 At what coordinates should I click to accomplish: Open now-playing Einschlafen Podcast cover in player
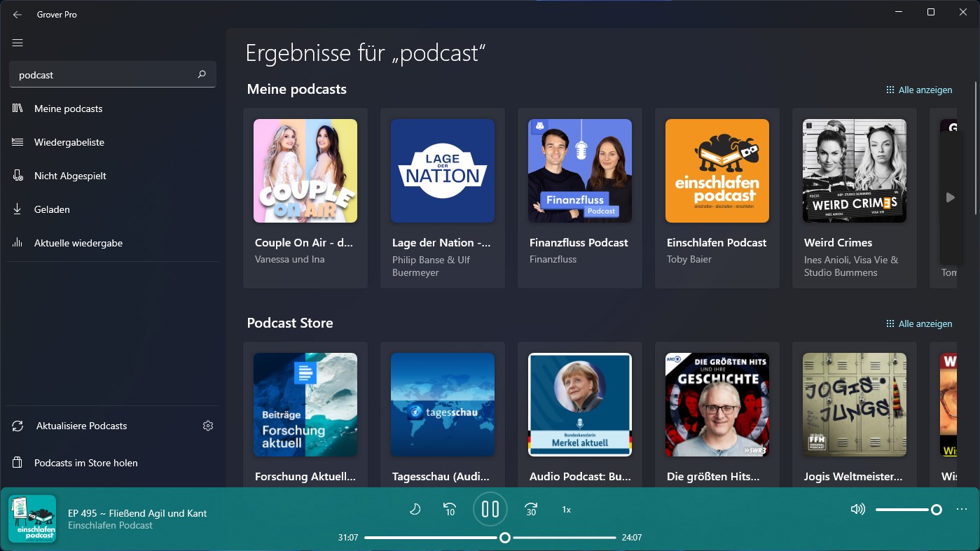(32, 519)
